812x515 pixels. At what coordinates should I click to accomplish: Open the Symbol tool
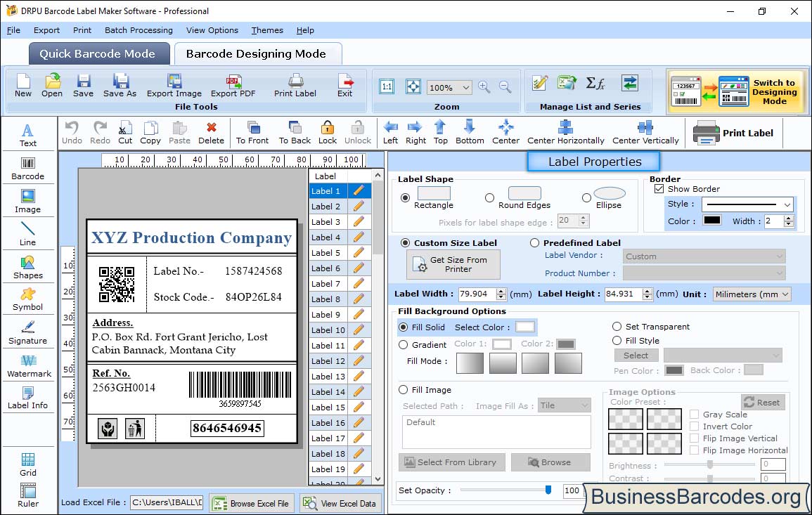point(28,299)
